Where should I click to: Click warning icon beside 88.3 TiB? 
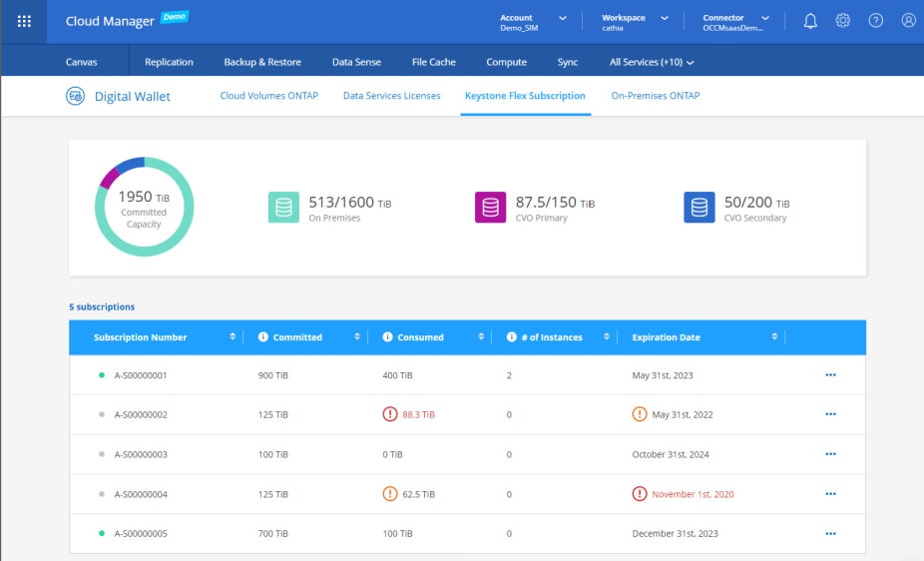point(390,414)
